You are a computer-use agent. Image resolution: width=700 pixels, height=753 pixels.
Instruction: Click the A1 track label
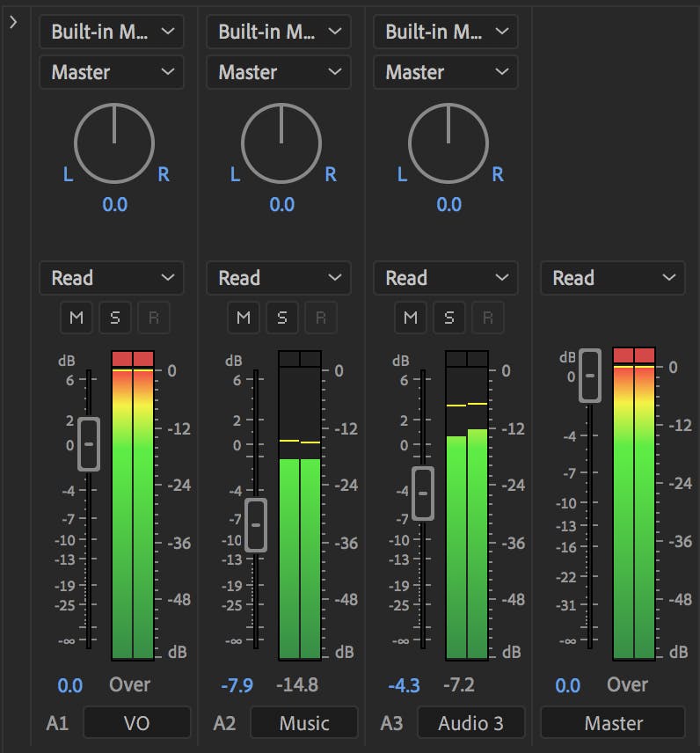pos(57,723)
